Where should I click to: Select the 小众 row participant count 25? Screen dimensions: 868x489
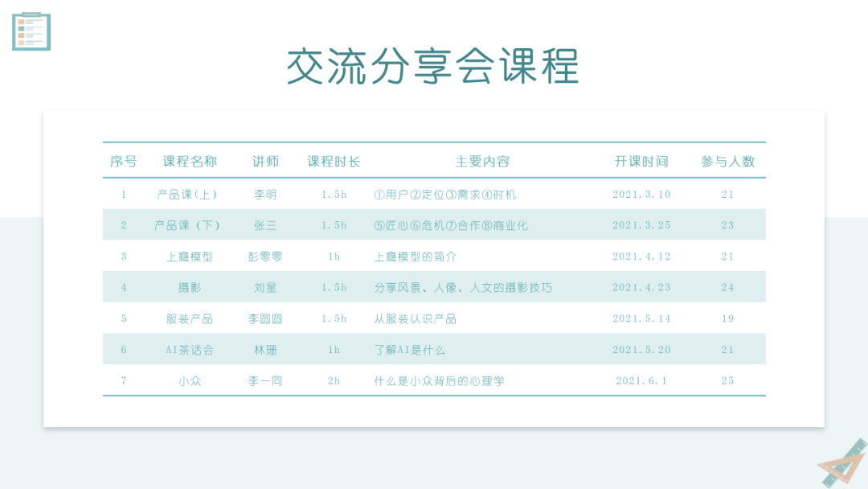[727, 380]
